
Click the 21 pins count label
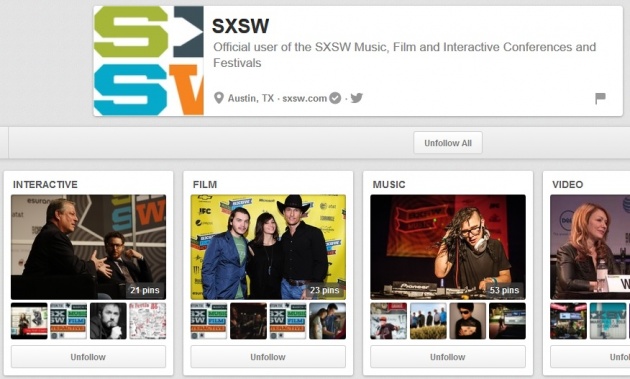pos(145,290)
